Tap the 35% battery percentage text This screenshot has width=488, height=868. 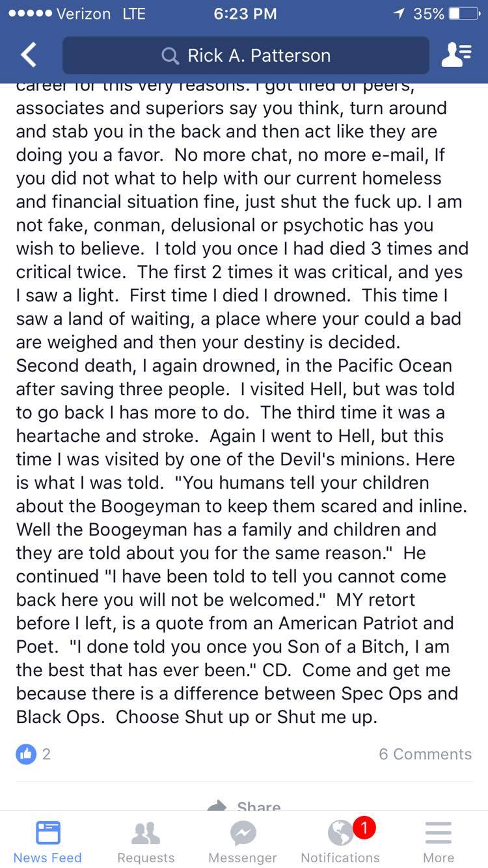(429, 14)
